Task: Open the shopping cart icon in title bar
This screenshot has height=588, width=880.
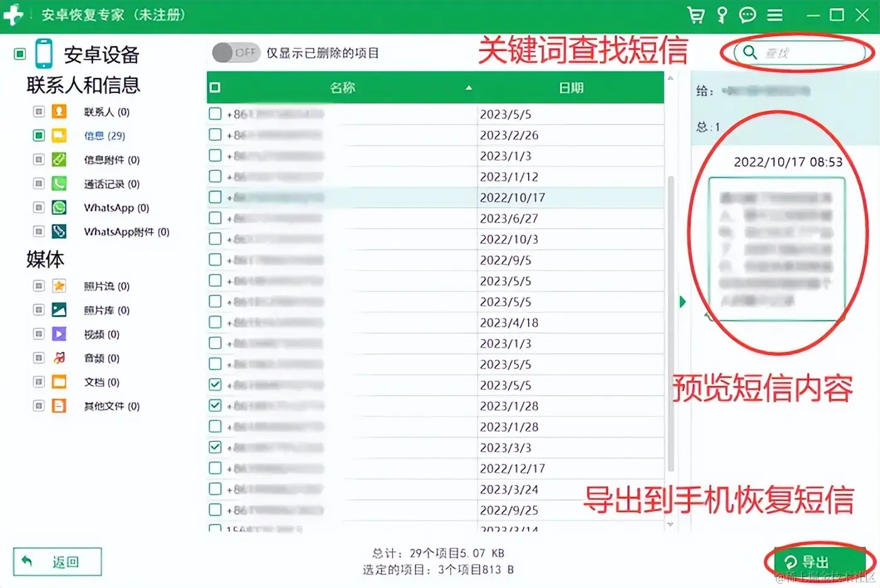Action: pos(695,15)
